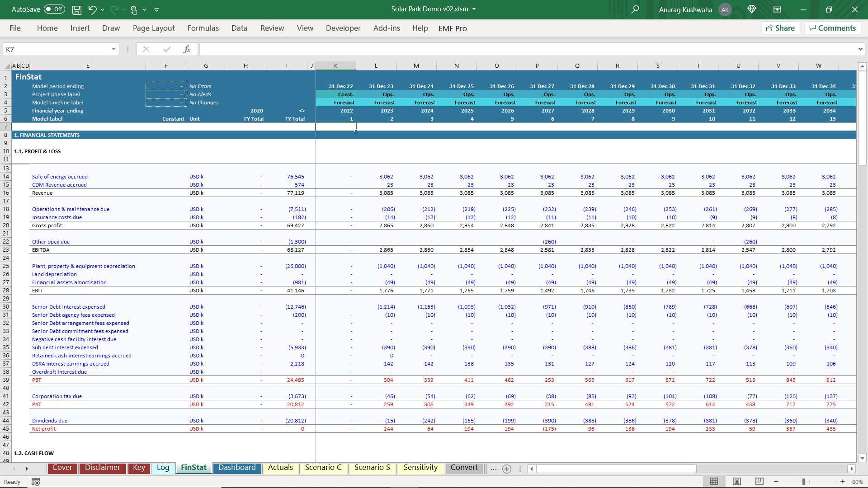Image resolution: width=868 pixels, height=488 pixels.
Task: Click the zoom slider handle
Action: (804, 482)
